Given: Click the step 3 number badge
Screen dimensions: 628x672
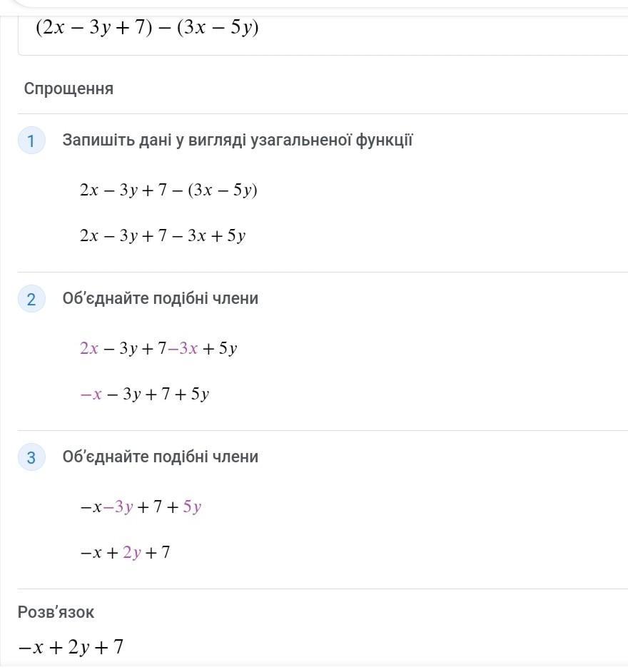Looking at the screenshot, I should 31,457.
